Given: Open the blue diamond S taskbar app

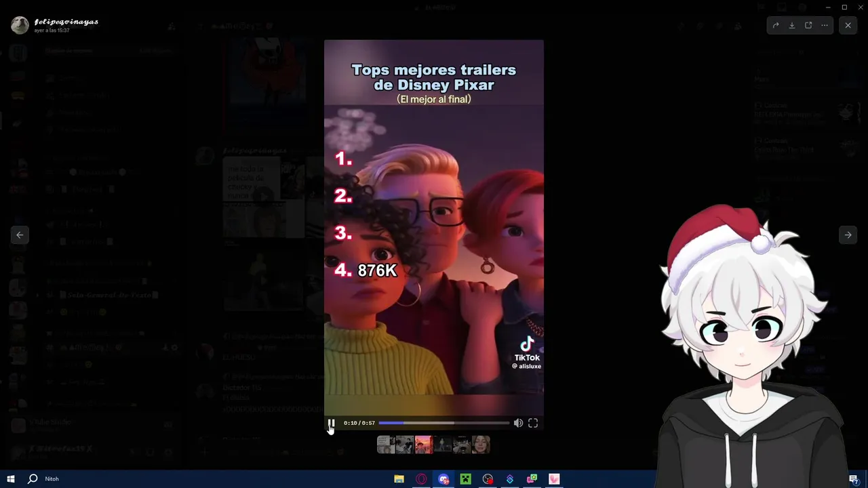Looking at the screenshot, I should click(510, 479).
